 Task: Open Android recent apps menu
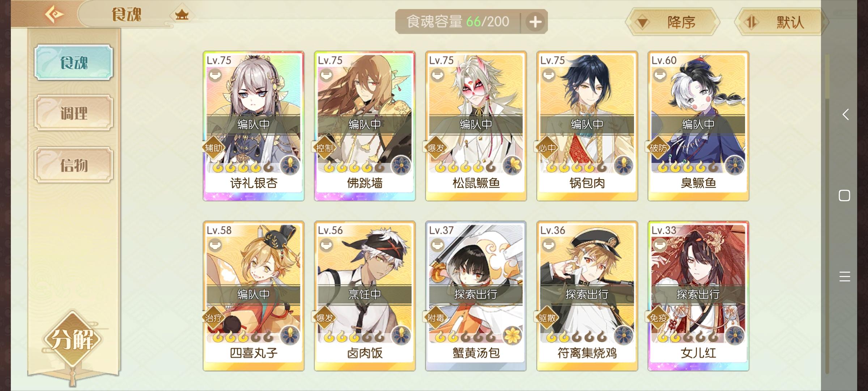(844, 277)
